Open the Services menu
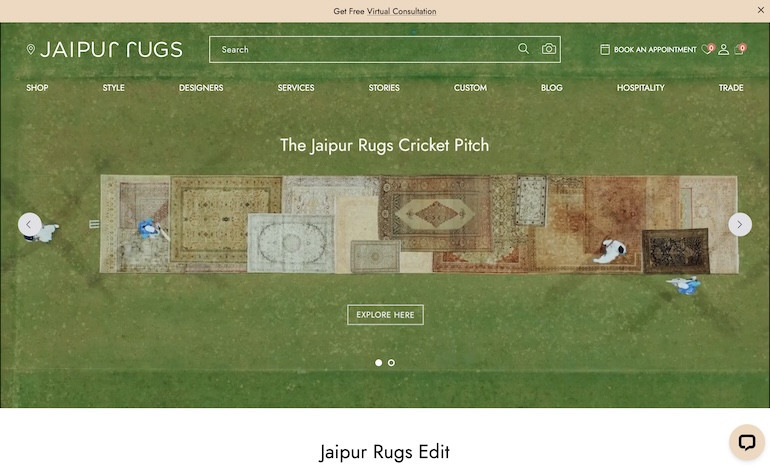This screenshot has width=770, height=470. pyautogui.click(x=296, y=88)
